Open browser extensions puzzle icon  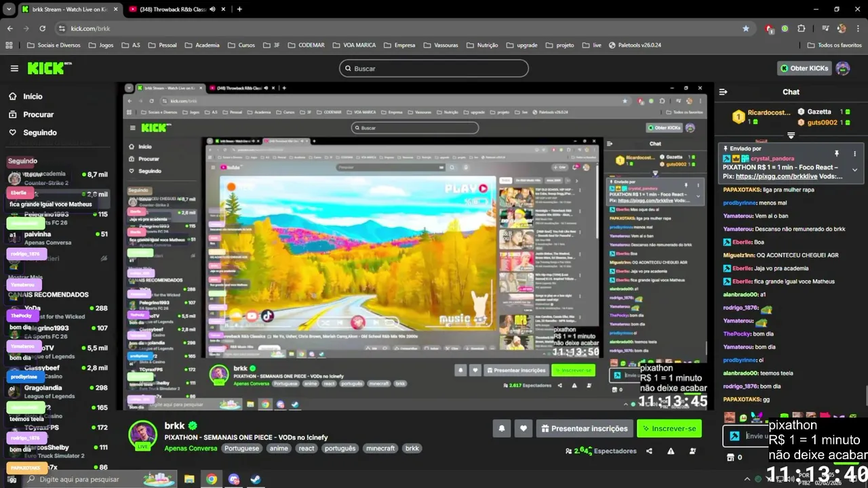801,28
